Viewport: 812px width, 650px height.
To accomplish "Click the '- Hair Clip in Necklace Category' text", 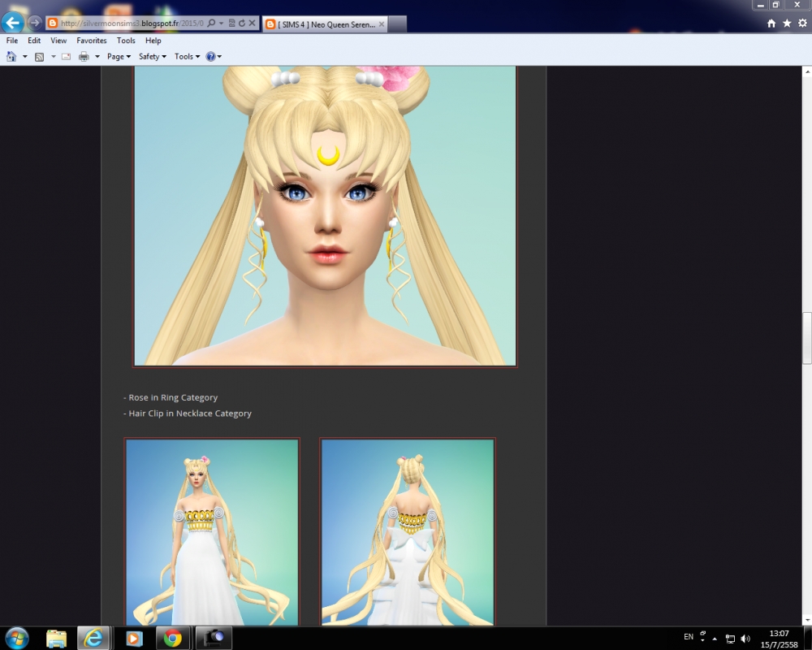I will click(x=188, y=414).
